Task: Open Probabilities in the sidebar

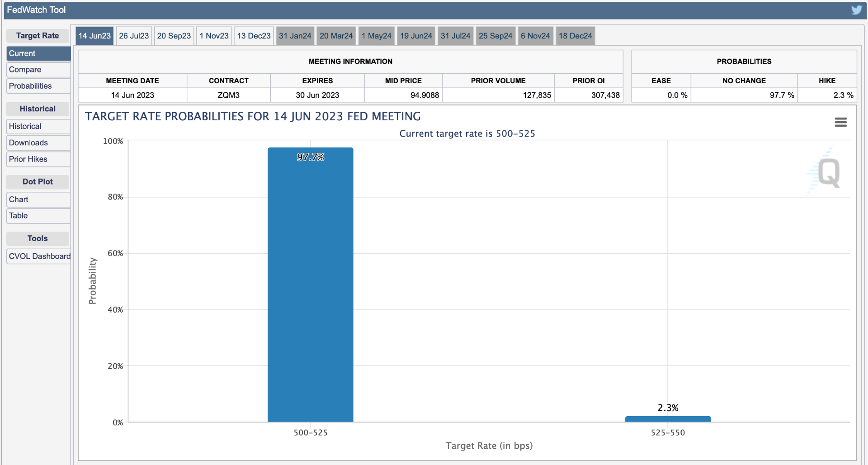Action: 38,86
